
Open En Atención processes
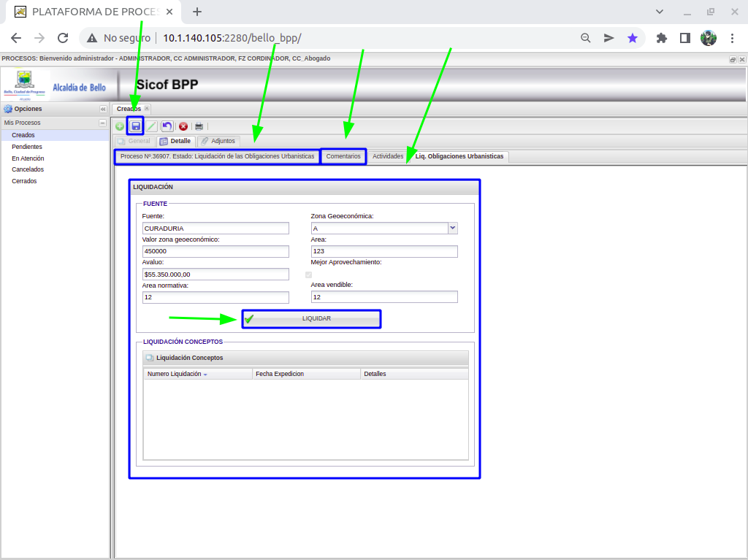pos(28,158)
